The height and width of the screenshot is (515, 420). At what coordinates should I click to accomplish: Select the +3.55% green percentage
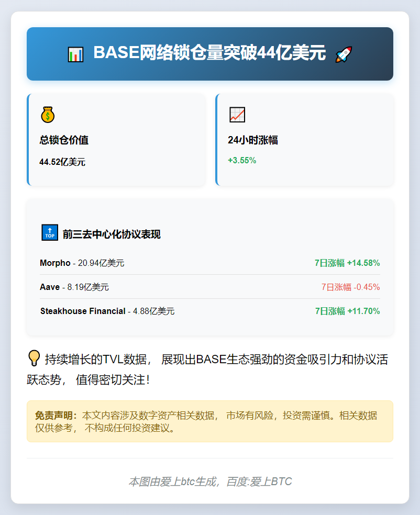[x=242, y=161]
